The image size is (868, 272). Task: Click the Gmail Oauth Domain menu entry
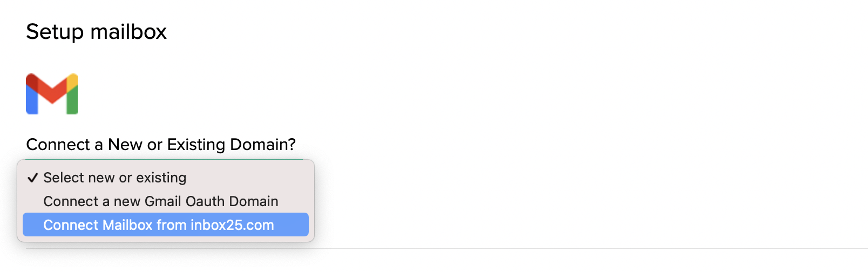tap(166, 201)
